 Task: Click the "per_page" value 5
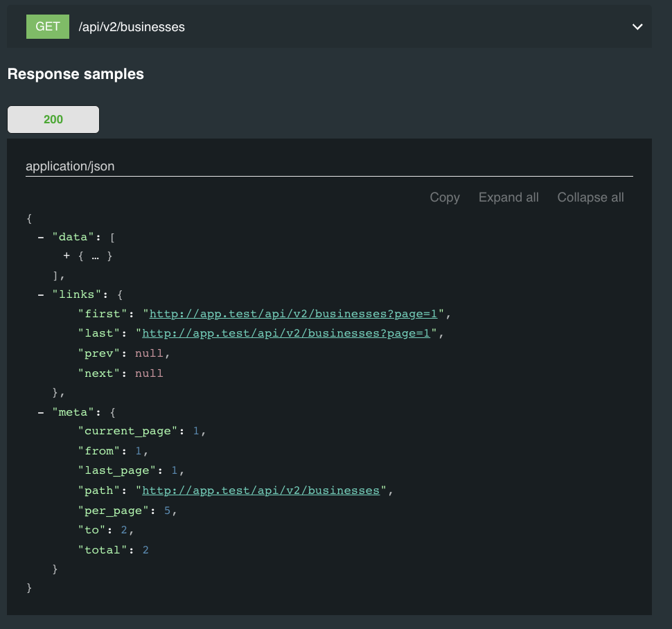168,510
